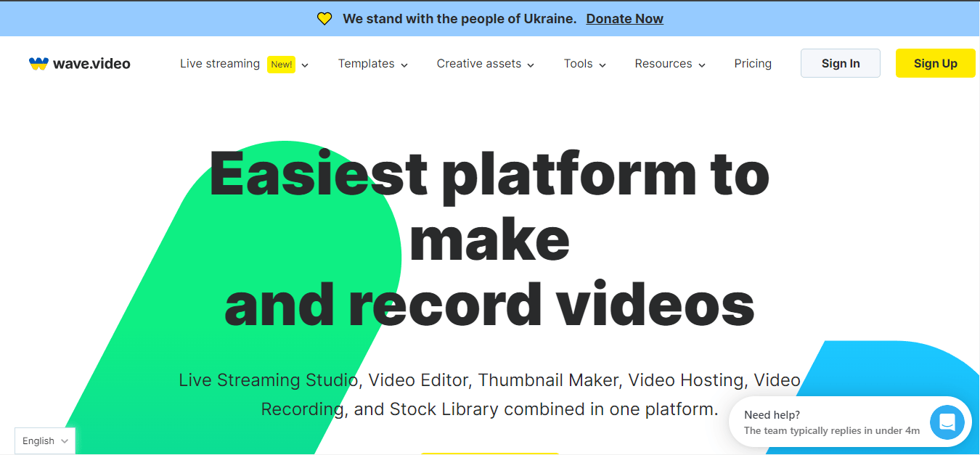Click the New! badge beside Live streaming
The width and height of the screenshot is (980, 455).
281,64
